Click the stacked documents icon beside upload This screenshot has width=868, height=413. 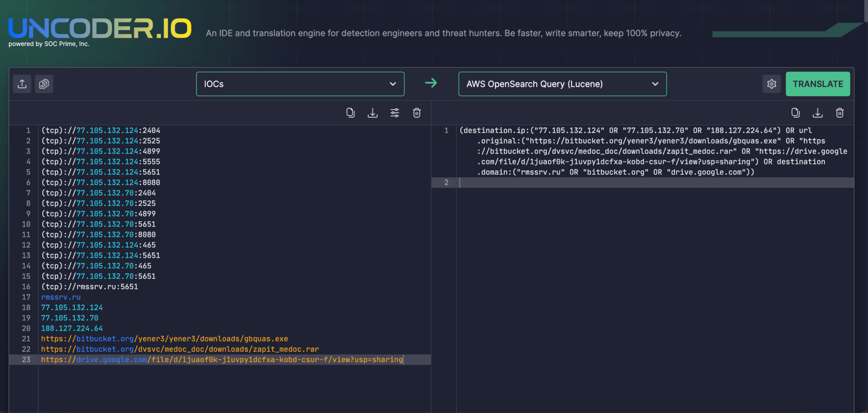pos(44,84)
